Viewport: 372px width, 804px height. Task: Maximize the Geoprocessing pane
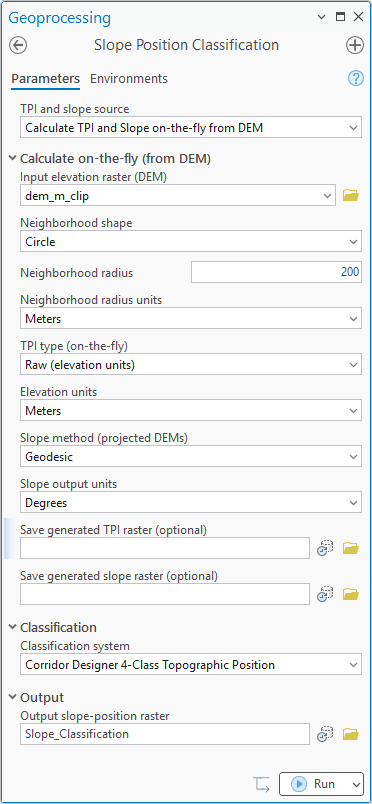point(340,17)
